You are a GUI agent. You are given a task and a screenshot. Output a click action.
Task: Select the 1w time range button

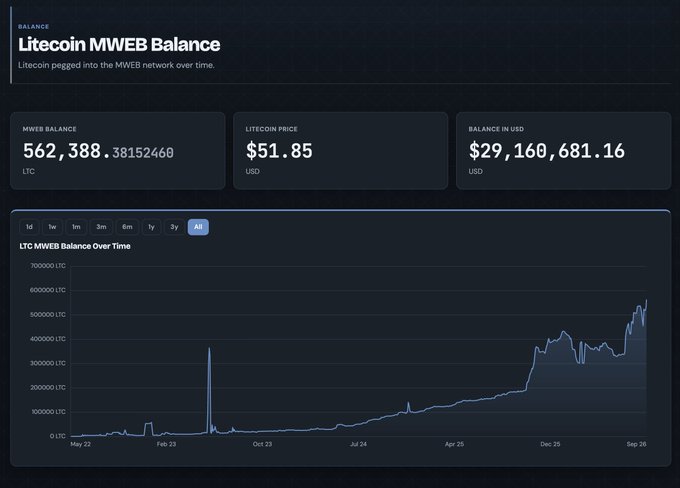pyautogui.click(x=52, y=227)
